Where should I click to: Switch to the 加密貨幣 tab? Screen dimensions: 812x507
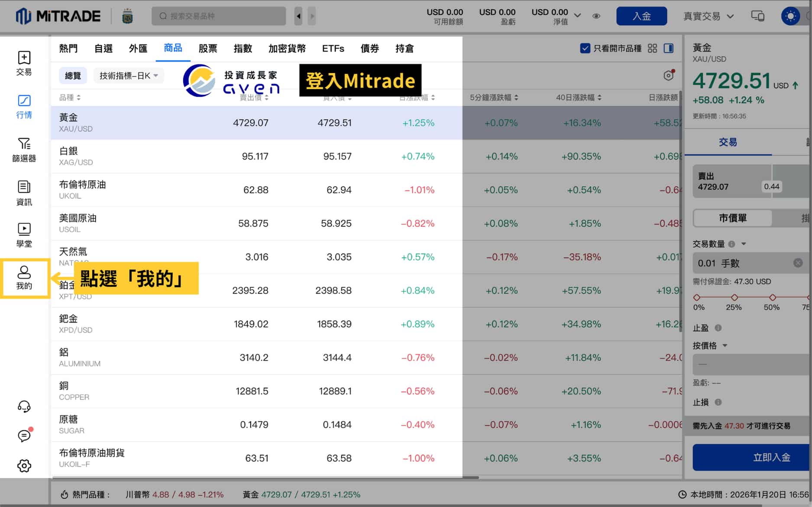click(287, 48)
